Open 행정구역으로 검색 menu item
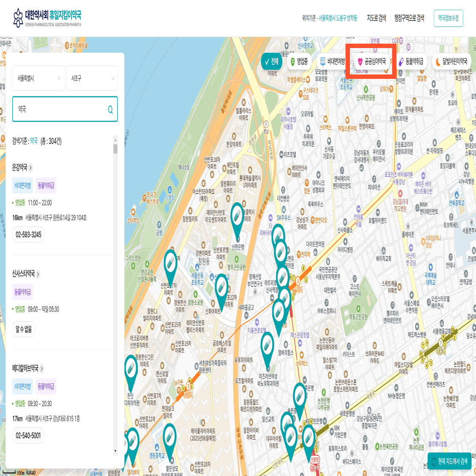This screenshot has width=476, height=476. [x=409, y=18]
